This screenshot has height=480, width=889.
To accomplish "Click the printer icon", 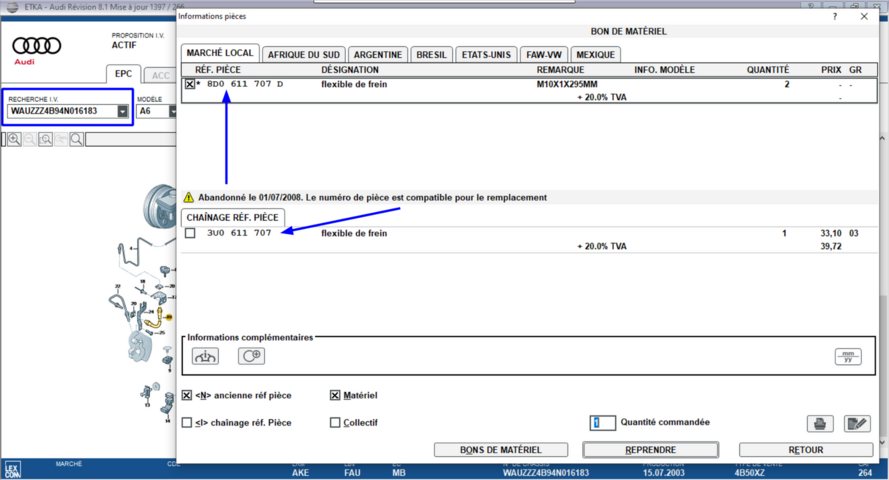I will pos(820,423).
